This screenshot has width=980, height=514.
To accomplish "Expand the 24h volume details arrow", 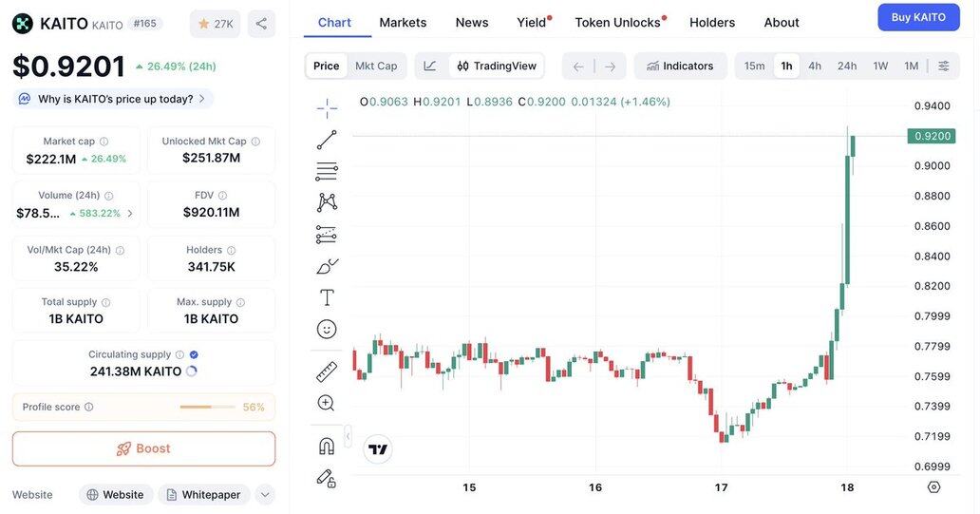I will click(130, 213).
